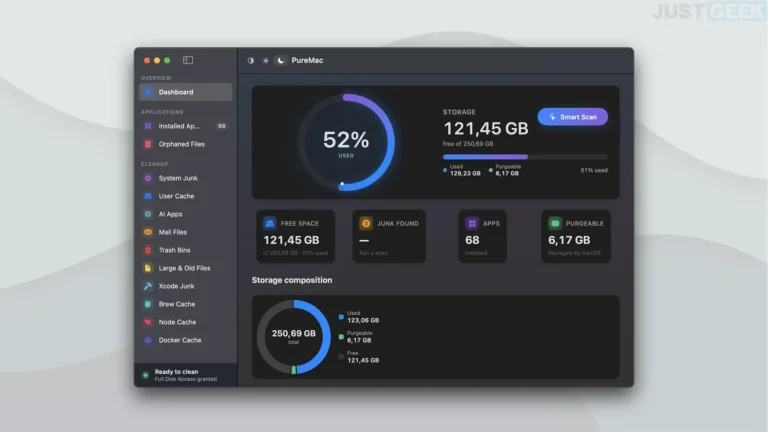768x432 pixels.
Task: Open the Free Space 121,45 GB card
Action: point(296,237)
